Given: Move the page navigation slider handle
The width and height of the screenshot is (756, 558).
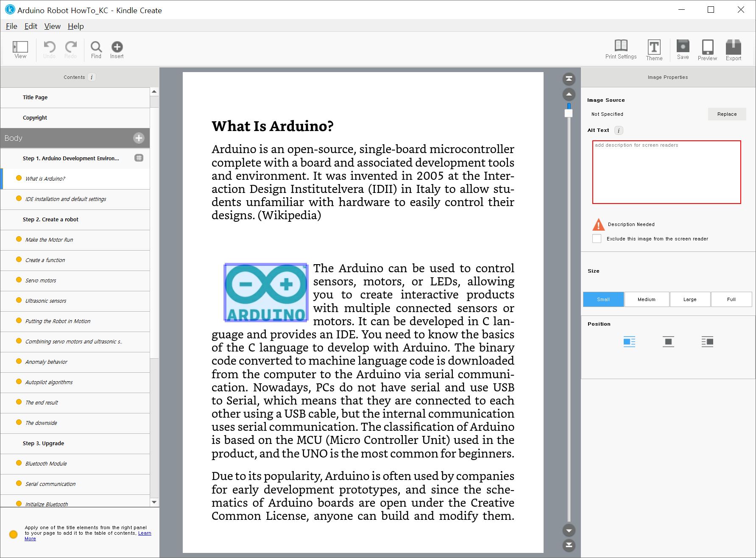Looking at the screenshot, I should pos(569,113).
